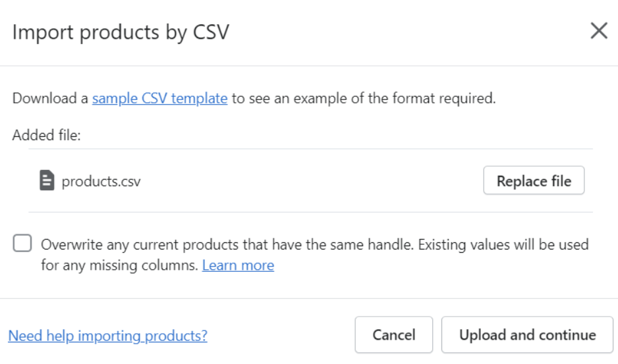
Task: Open the sample CSV template link
Action: pos(159,99)
